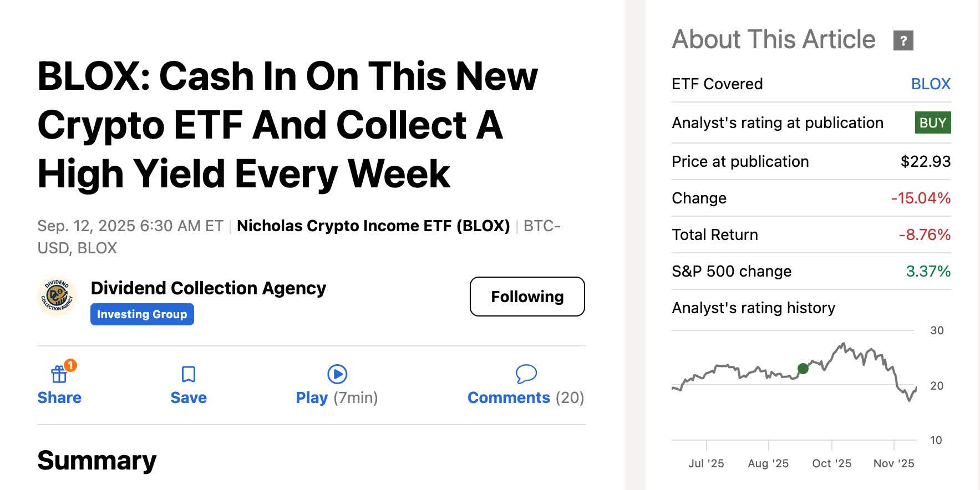
Task: Open the About This Article panel details
Action: click(x=773, y=39)
